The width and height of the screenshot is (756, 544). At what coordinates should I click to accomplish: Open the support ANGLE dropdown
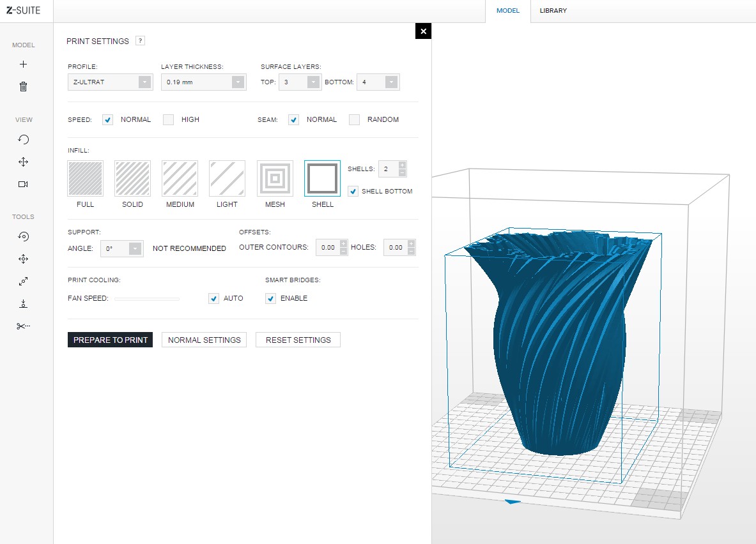coord(122,248)
